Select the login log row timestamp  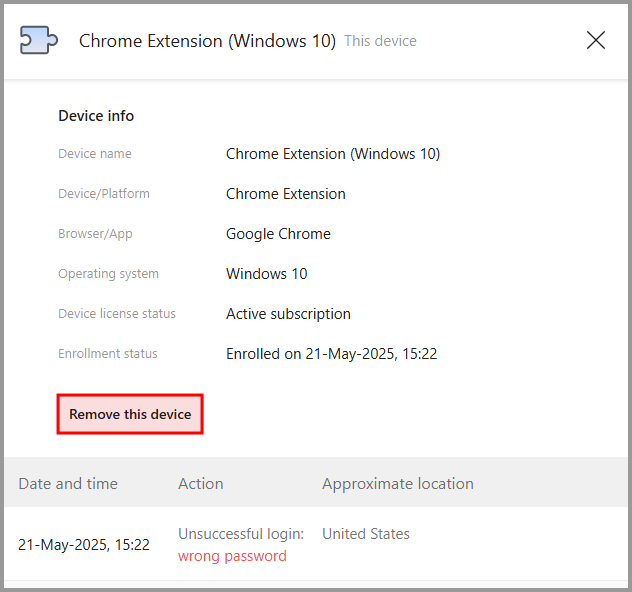click(84, 545)
